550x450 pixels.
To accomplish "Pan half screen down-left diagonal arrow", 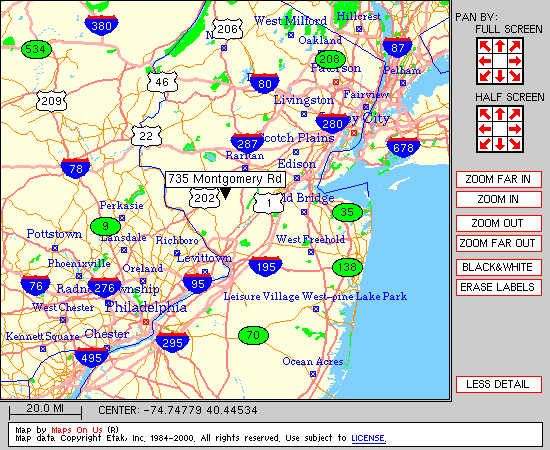I will coord(485,143).
